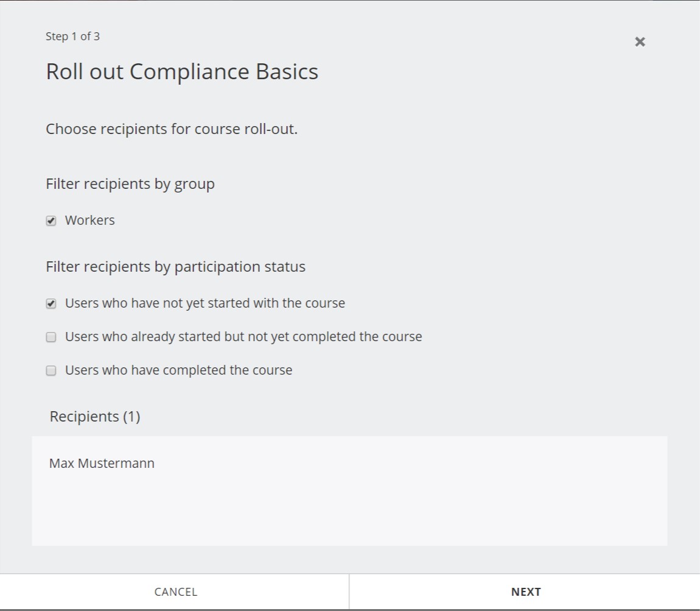Click the 'Filter recipients by participation status' heading
This screenshot has height=611, width=700.
coord(175,267)
